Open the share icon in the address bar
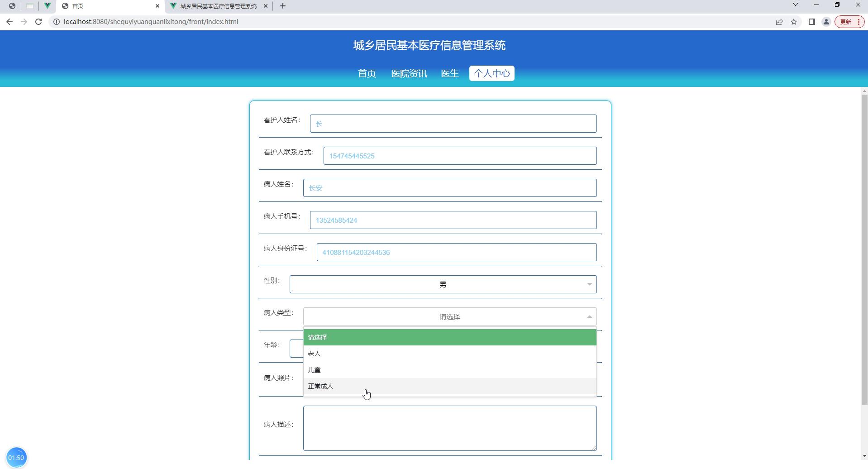Screen dimensions: 868x469 [779, 21]
